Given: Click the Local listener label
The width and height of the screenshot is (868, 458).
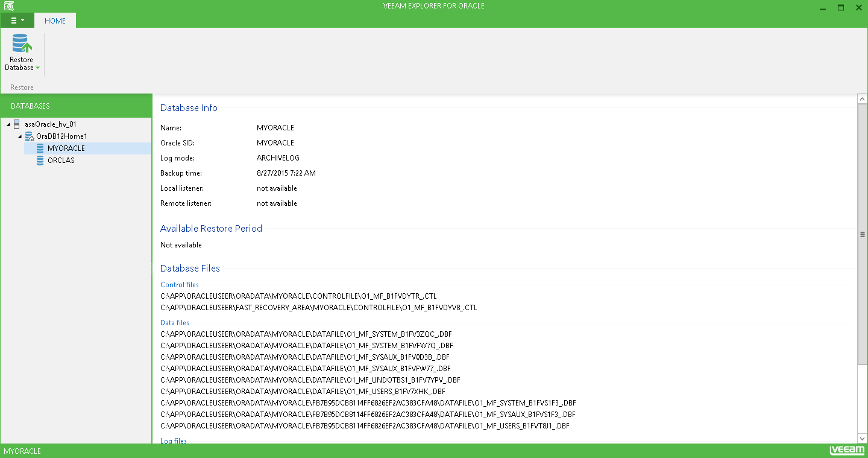Looking at the screenshot, I should pyautogui.click(x=182, y=188).
